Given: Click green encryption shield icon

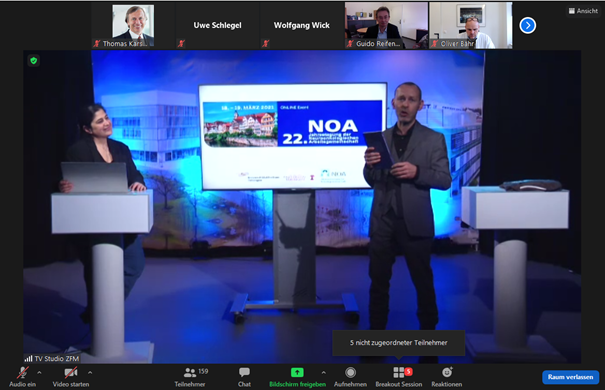Looking at the screenshot, I should pos(34,61).
